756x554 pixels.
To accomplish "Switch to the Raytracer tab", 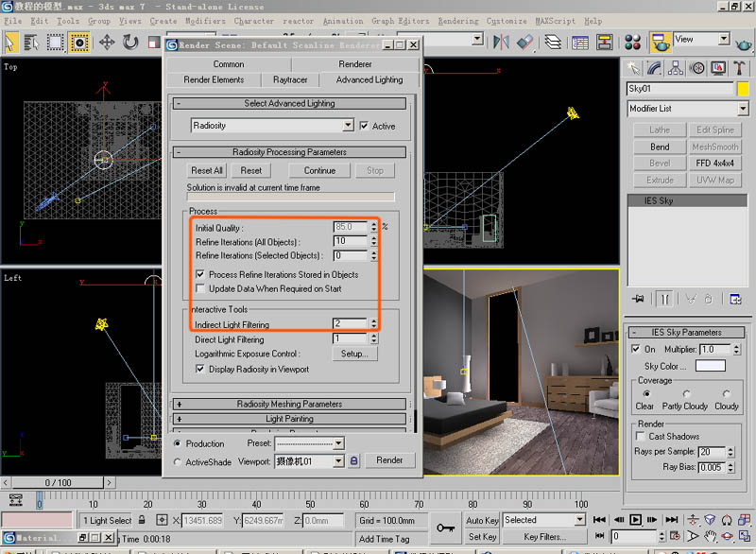I will [290, 79].
